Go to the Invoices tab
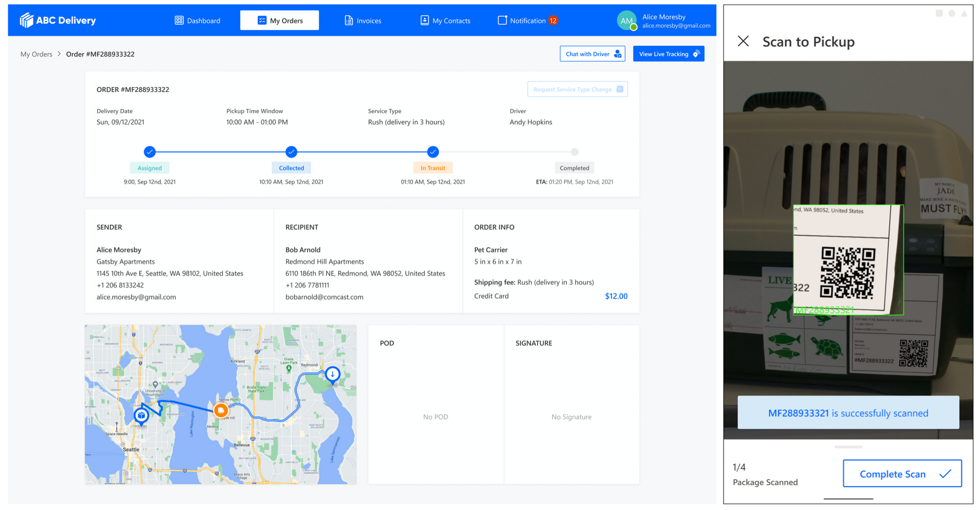The height and width of the screenshot is (510, 980). [363, 21]
